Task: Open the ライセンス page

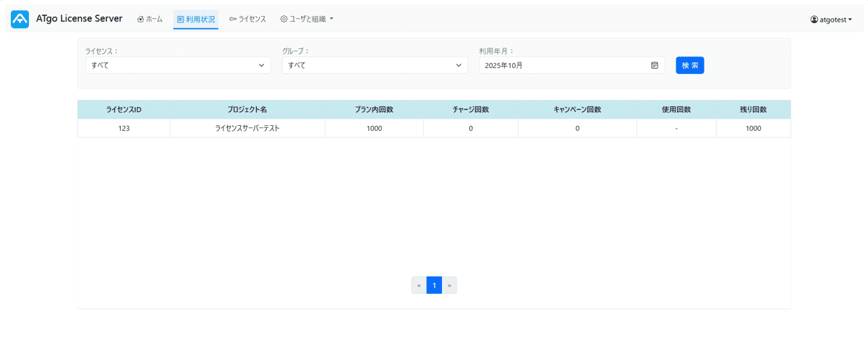Action: [247, 20]
